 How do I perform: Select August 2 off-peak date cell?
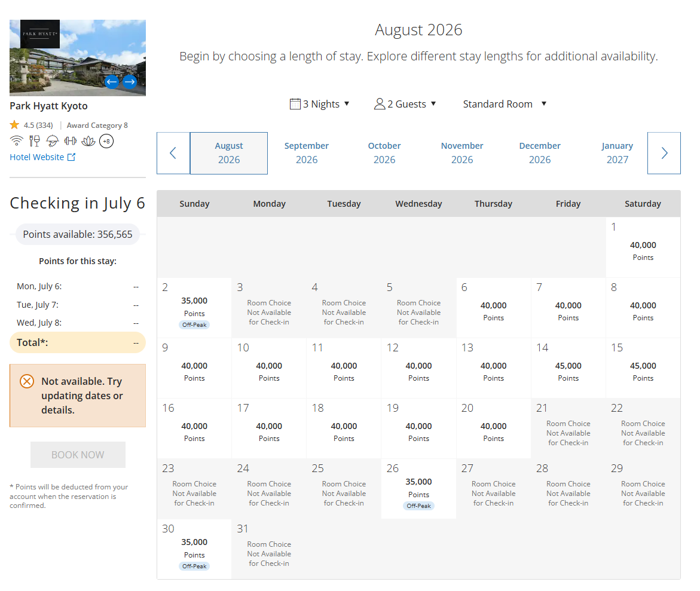(194, 308)
